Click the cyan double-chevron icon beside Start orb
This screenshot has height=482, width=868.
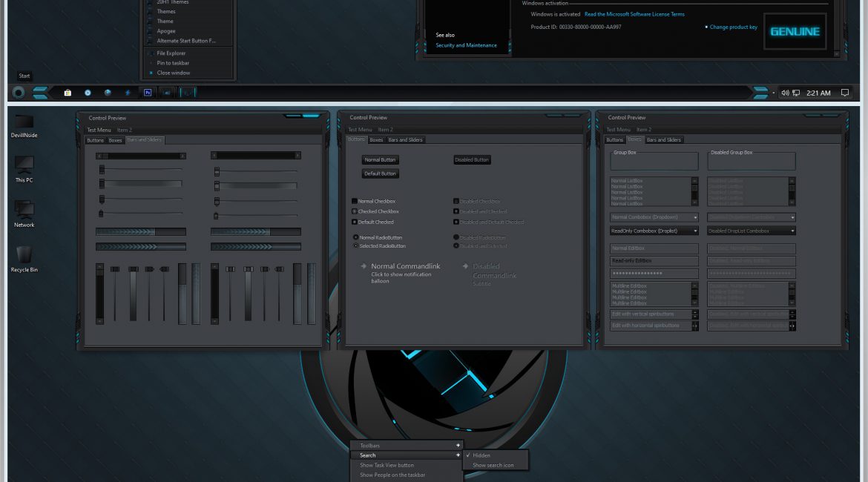(40, 93)
